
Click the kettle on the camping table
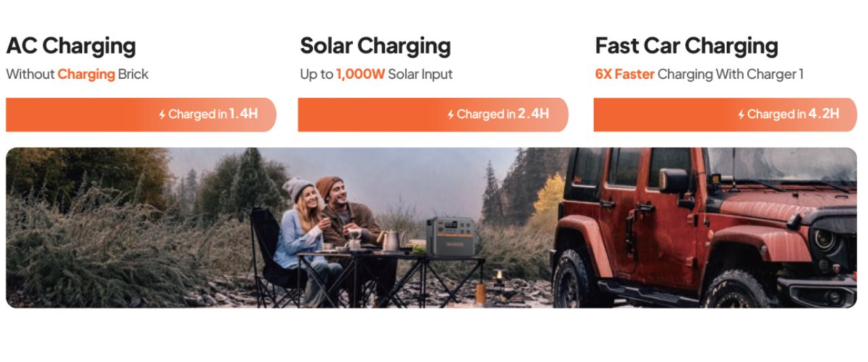(x=393, y=240)
